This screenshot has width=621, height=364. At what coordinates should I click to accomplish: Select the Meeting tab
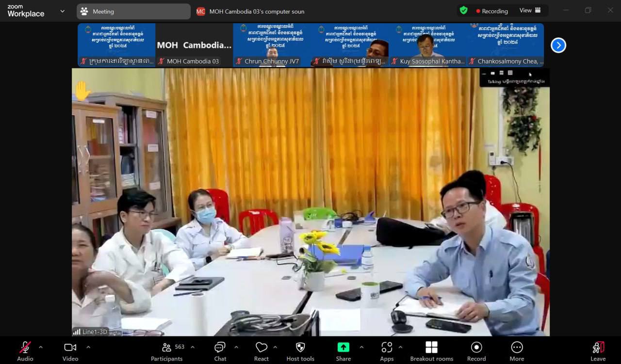pyautogui.click(x=133, y=11)
